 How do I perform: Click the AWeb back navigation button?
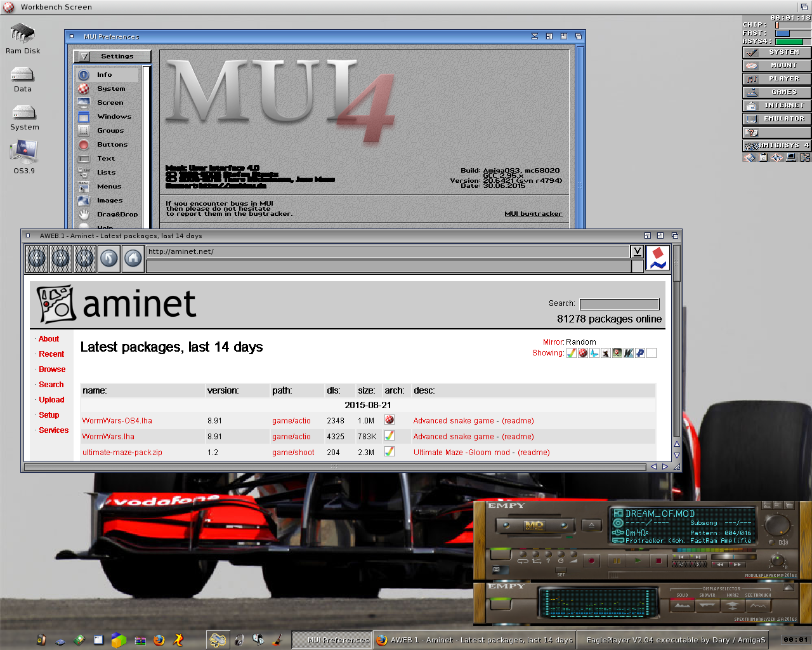[37, 258]
